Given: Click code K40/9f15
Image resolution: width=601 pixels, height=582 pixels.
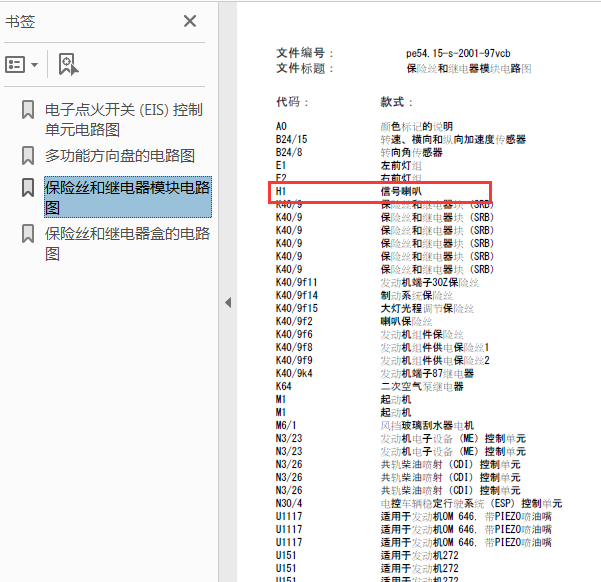Looking at the screenshot, I should click(296, 309).
